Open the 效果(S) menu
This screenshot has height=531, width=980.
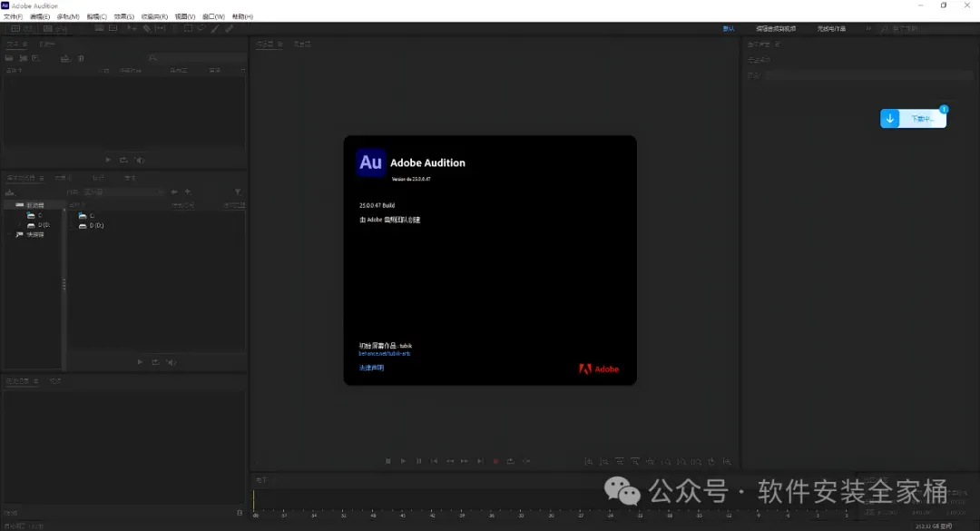point(123,17)
